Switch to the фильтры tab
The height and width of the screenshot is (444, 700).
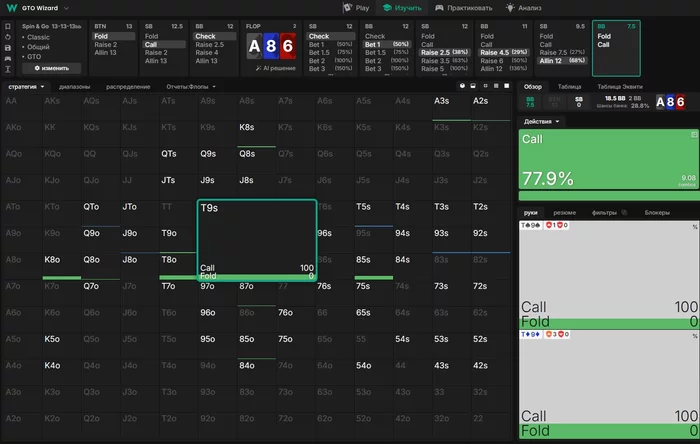pos(604,213)
